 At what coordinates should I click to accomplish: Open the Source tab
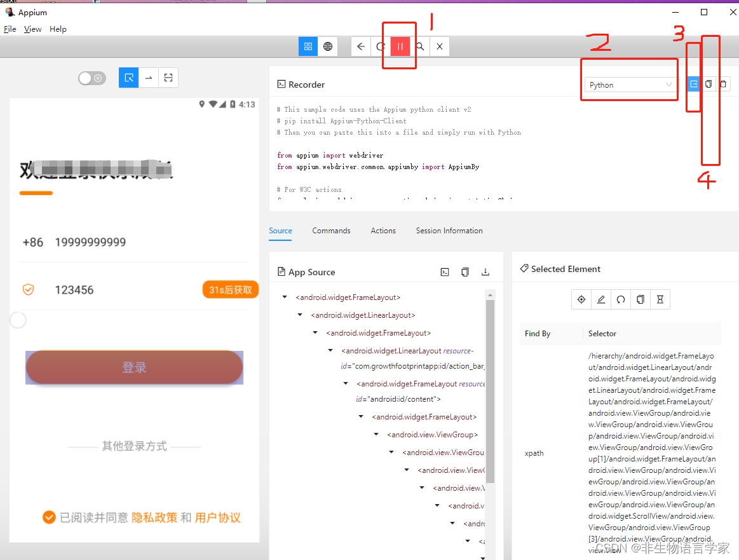pyautogui.click(x=280, y=231)
